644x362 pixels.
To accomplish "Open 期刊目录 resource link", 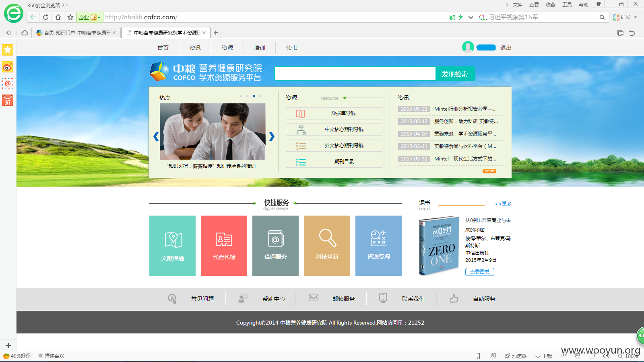I will point(334,162).
